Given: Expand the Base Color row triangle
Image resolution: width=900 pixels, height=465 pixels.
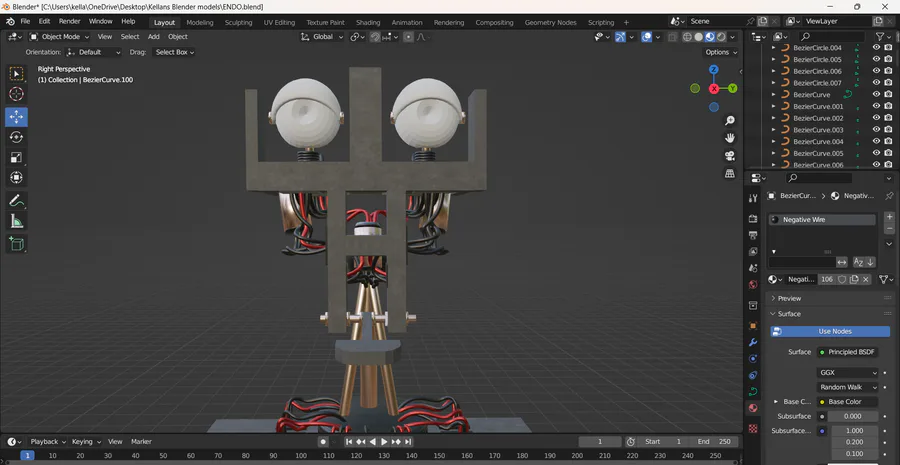Looking at the screenshot, I should (x=777, y=402).
